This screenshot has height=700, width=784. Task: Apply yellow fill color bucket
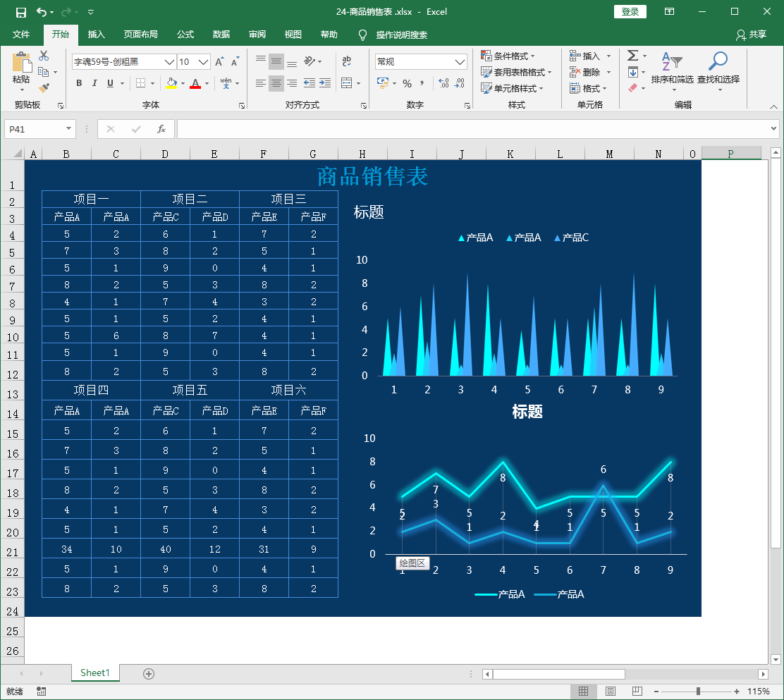coord(171,83)
